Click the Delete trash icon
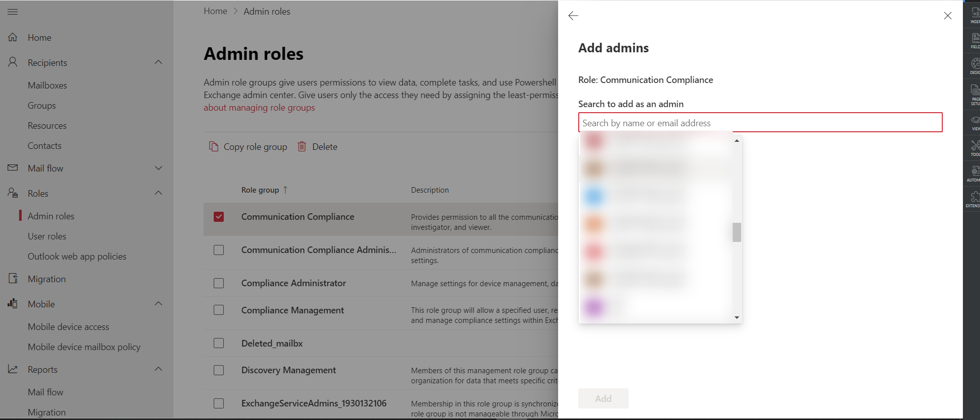Screen dimensions: 980x420 (302, 146)
